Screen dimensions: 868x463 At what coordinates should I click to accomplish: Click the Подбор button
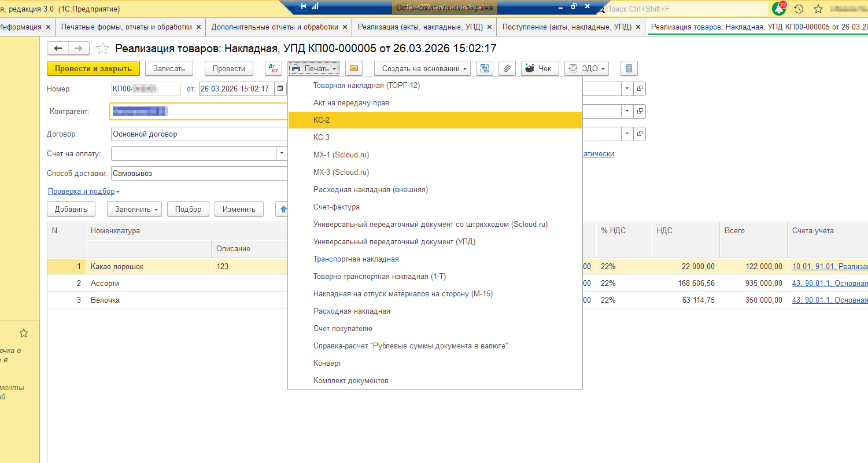tap(189, 209)
